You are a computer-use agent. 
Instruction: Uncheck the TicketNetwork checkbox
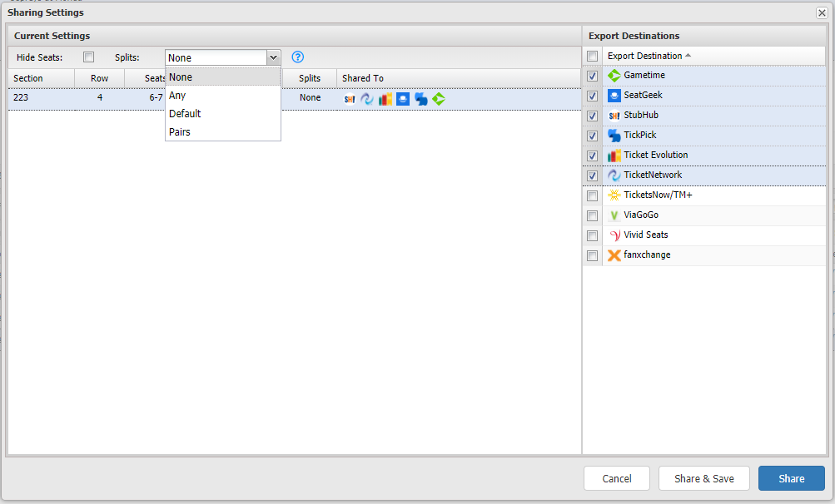click(592, 175)
